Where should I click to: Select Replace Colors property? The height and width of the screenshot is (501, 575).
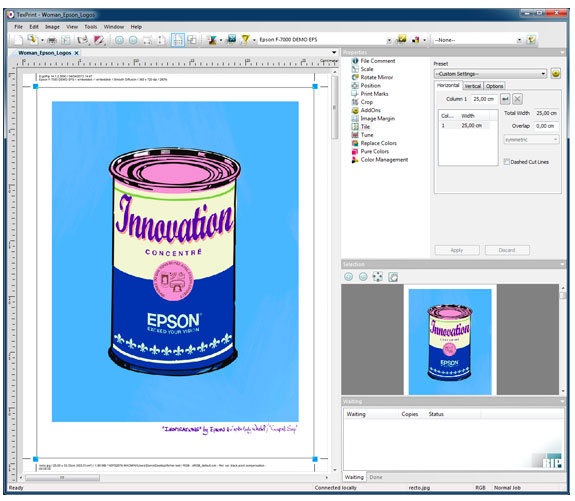pyautogui.click(x=378, y=143)
